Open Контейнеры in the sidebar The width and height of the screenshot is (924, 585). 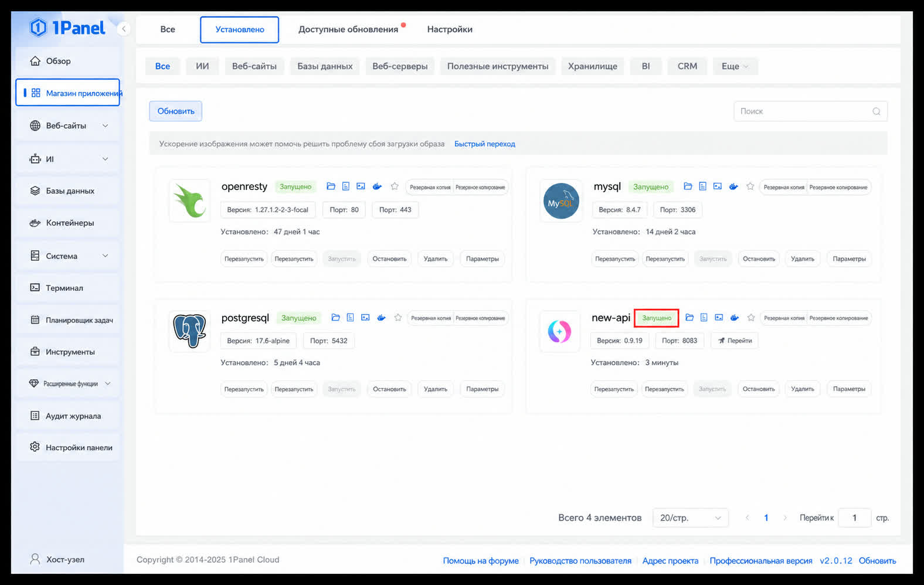click(x=68, y=223)
